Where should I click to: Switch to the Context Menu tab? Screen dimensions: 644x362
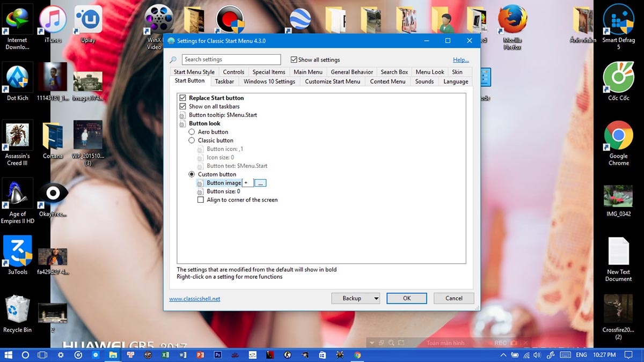[387, 82]
